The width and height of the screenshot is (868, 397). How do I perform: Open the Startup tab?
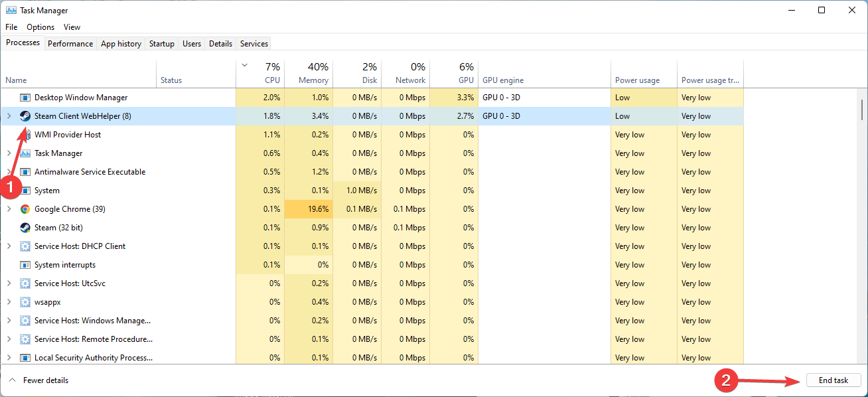(x=162, y=44)
